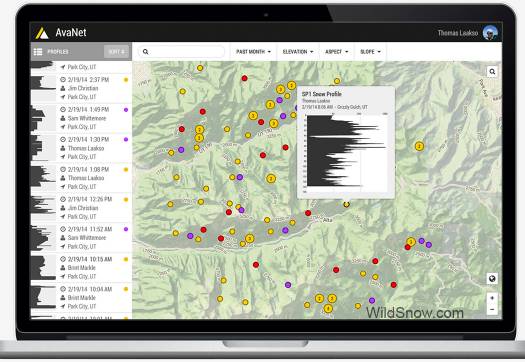Click the yellow marker at top left of map
Screen dimensions: 525x362
tap(200, 68)
